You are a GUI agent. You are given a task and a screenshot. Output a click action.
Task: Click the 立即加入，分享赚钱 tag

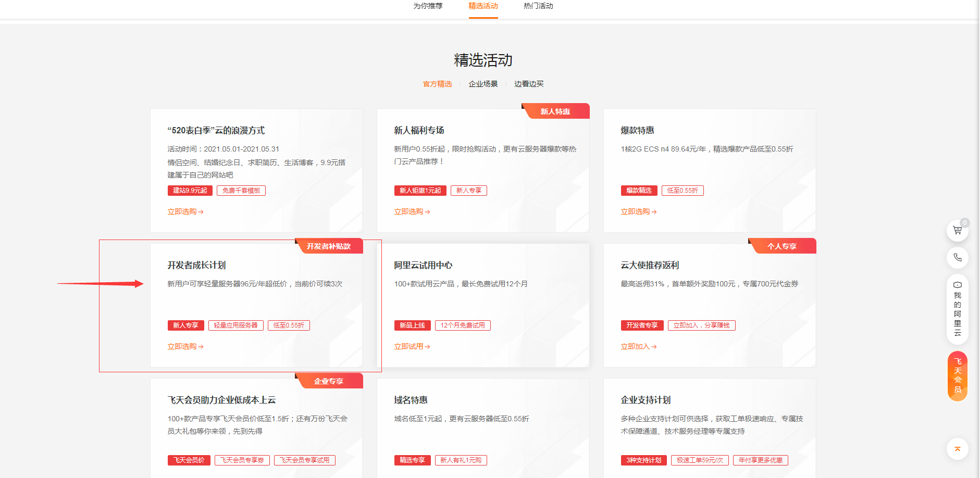click(701, 325)
